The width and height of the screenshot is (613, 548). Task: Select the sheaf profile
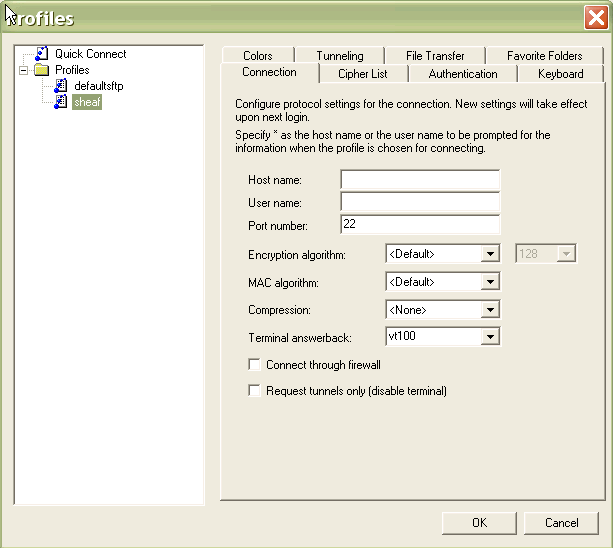click(x=87, y=102)
